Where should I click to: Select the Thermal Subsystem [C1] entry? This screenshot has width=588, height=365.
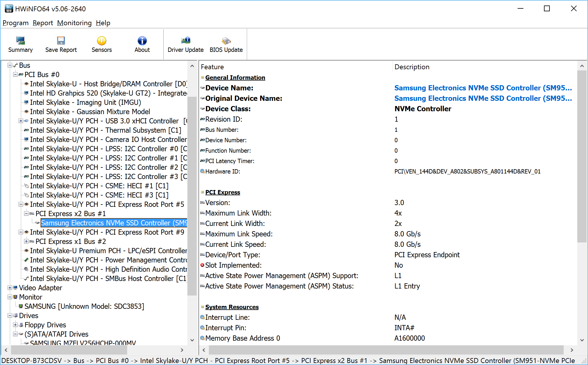click(x=105, y=130)
